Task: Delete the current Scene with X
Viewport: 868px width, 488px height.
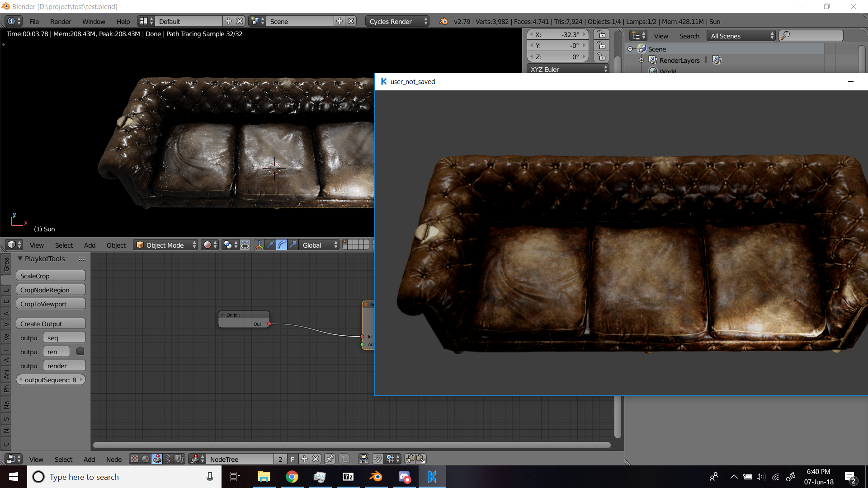Action: pyautogui.click(x=351, y=21)
